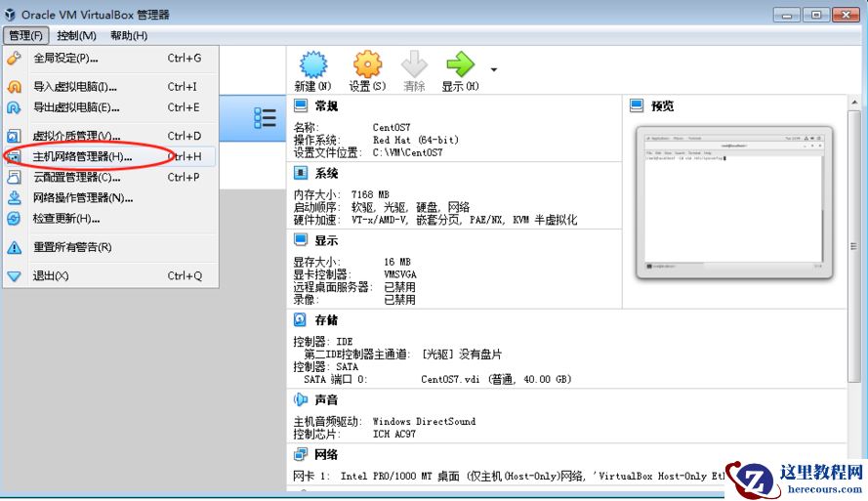The width and height of the screenshot is (868, 501).
Task: Click the 7168 MB memory value
Action: coord(370,195)
